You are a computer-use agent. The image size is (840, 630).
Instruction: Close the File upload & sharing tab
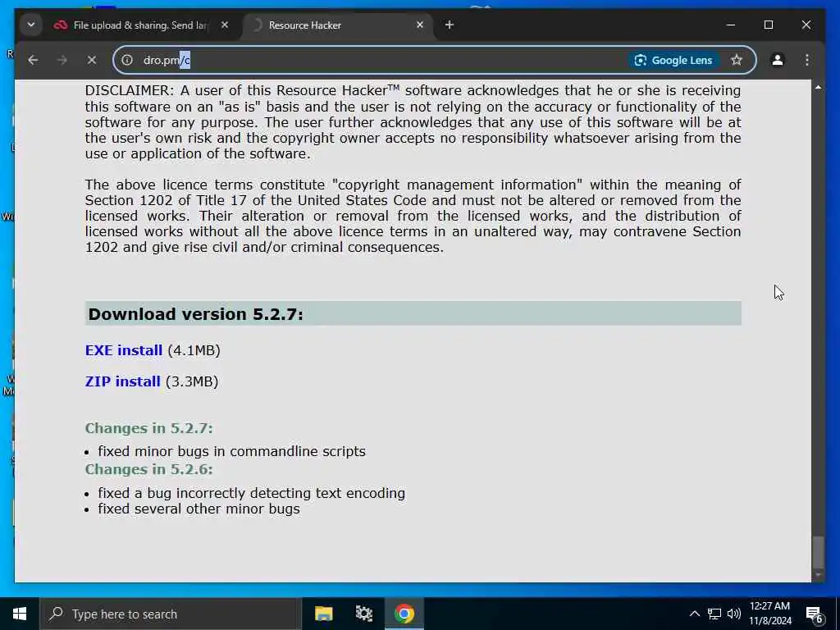pos(225,25)
